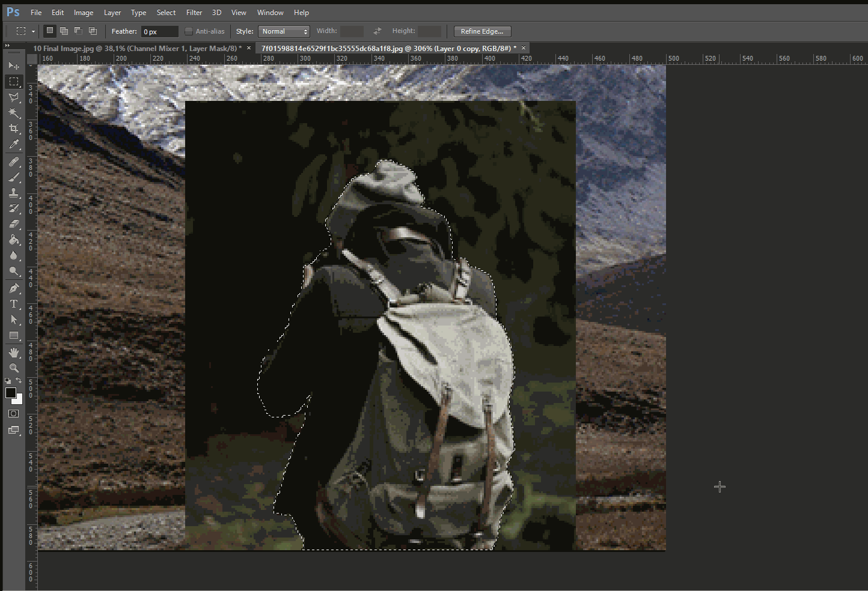The width and height of the screenshot is (868, 591).
Task: Select the Eraser tool
Action: pyautogui.click(x=14, y=224)
